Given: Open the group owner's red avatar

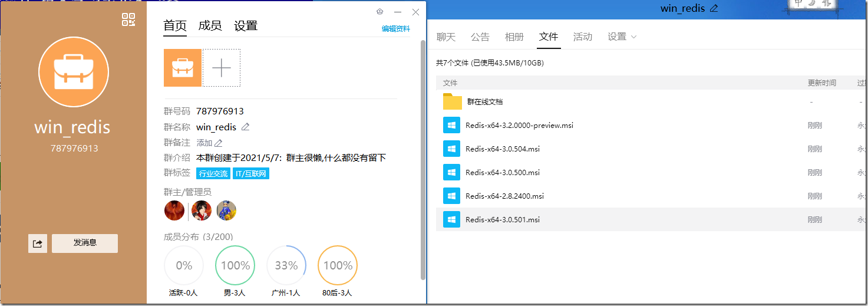Looking at the screenshot, I should point(174,210).
